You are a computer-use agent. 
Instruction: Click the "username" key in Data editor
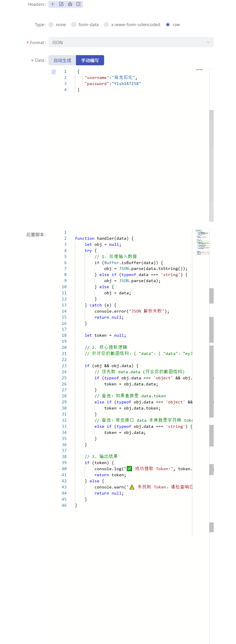click(97, 77)
